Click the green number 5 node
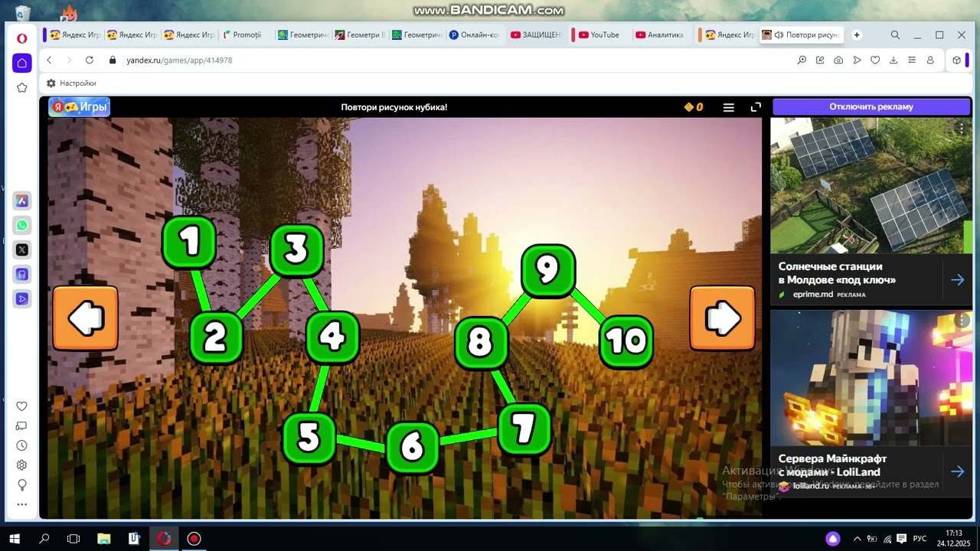This screenshot has height=551, width=980. pos(309,439)
